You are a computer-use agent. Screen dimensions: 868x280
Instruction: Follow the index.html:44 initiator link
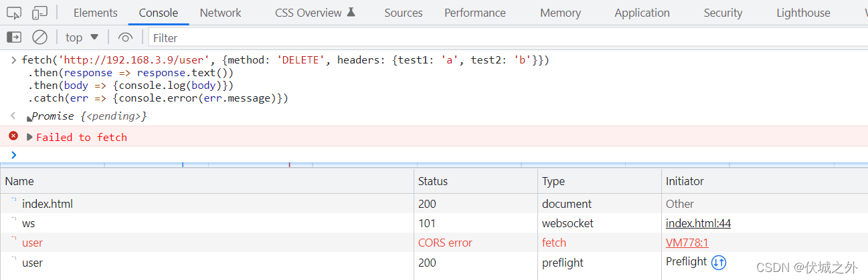[698, 223]
